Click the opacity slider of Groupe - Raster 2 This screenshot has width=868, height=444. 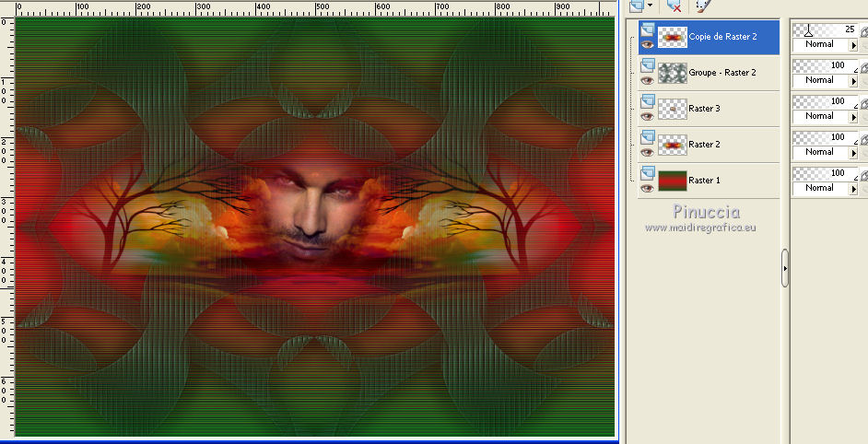pyautogui.click(x=825, y=66)
